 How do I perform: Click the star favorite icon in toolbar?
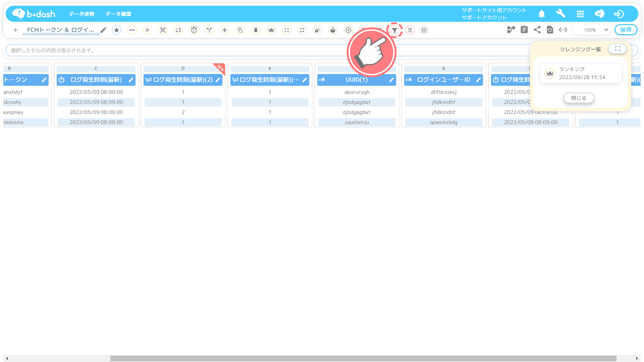pos(117,30)
